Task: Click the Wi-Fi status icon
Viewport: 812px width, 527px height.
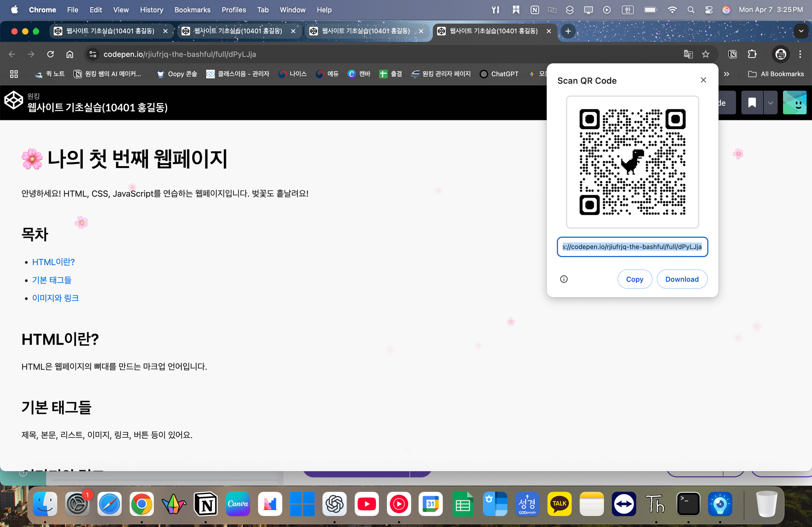Action: coord(672,10)
